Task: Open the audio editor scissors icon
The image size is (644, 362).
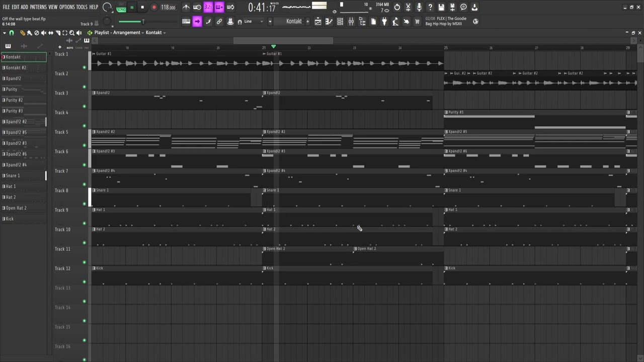Action: pyautogui.click(x=408, y=7)
